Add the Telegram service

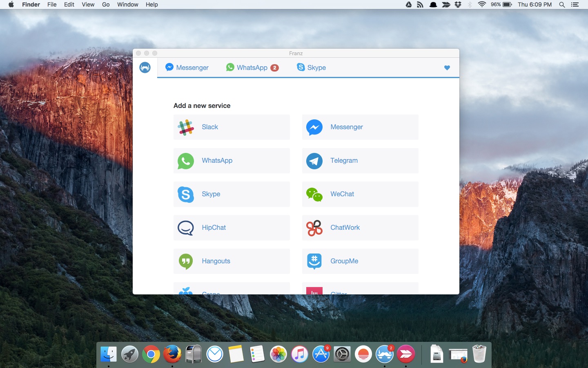click(360, 161)
